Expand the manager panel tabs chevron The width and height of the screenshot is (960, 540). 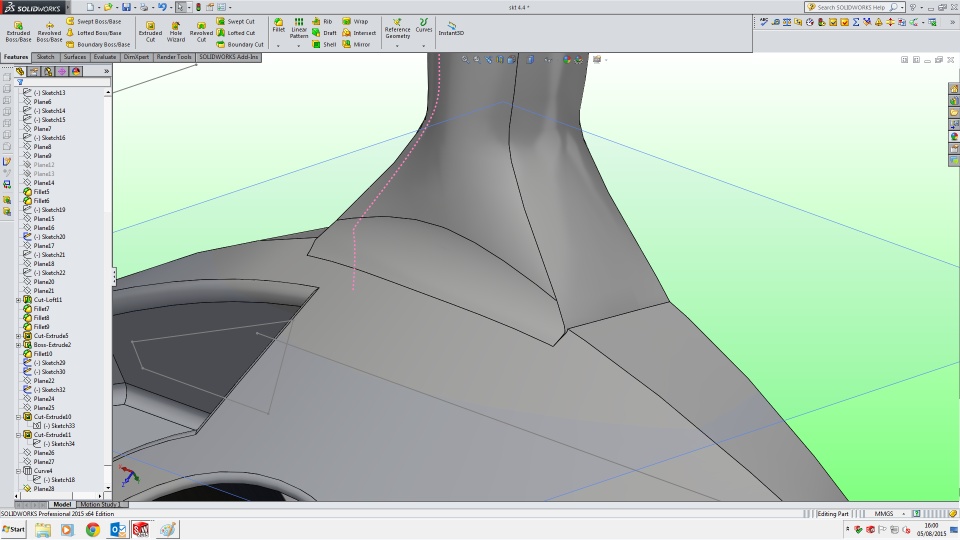pos(107,72)
